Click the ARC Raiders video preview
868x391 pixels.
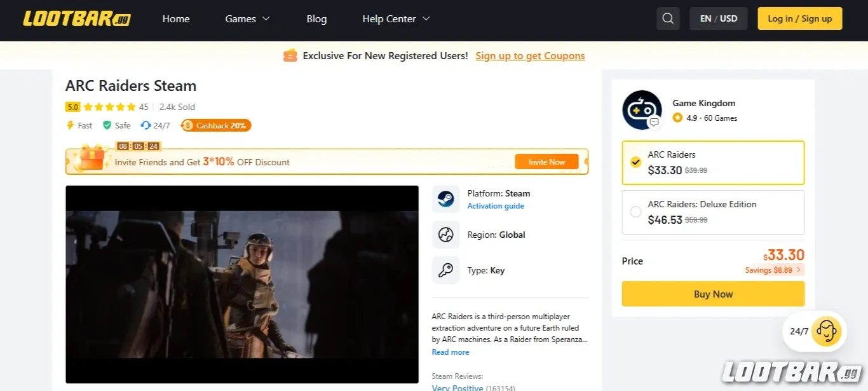tap(242, 284)
